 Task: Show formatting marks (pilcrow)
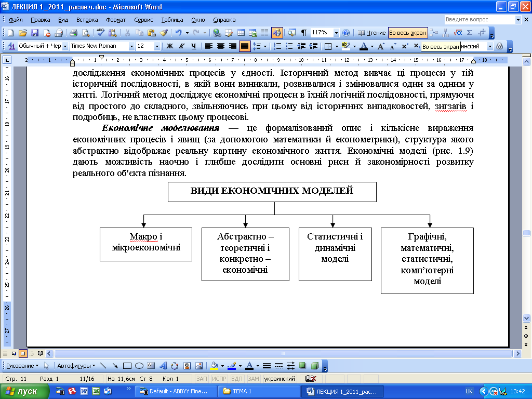303,33
